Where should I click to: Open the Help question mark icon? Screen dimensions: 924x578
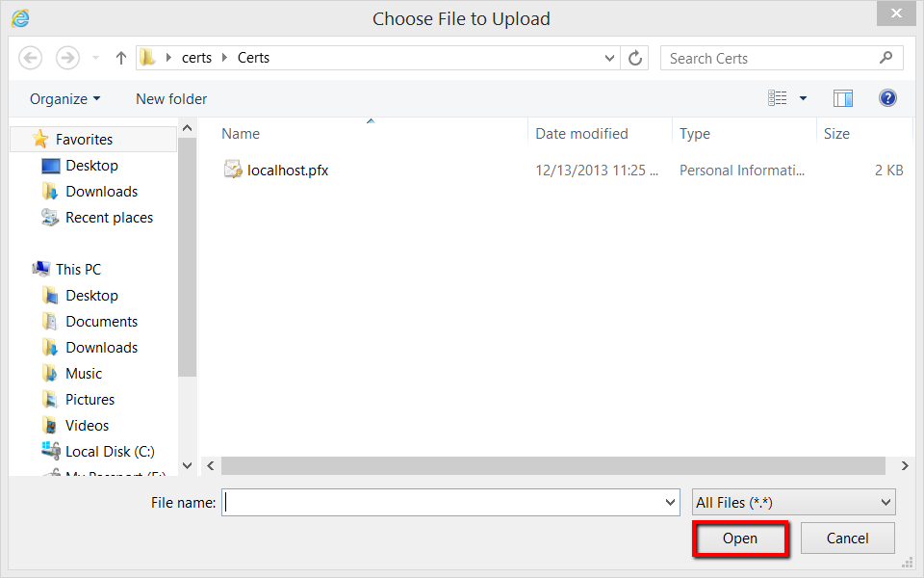887,98
